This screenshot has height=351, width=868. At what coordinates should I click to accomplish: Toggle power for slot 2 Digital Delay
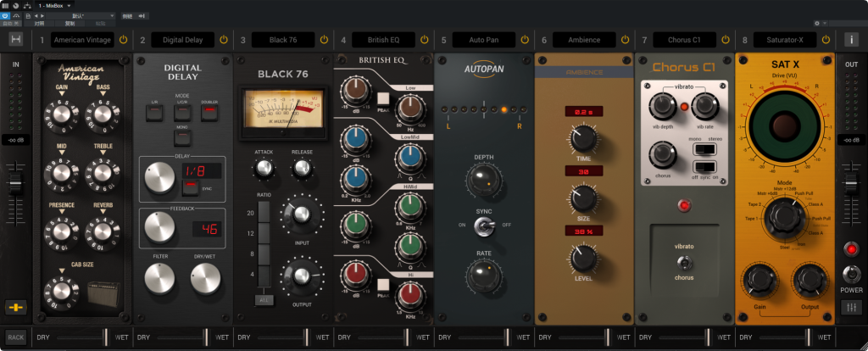[x=224, y=40]
